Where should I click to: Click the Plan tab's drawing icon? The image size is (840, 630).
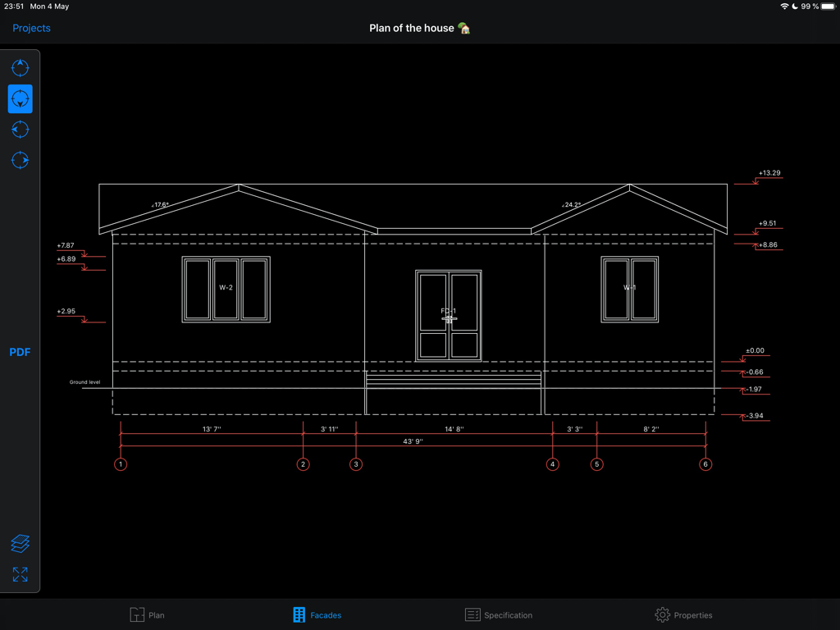(138, 614)
